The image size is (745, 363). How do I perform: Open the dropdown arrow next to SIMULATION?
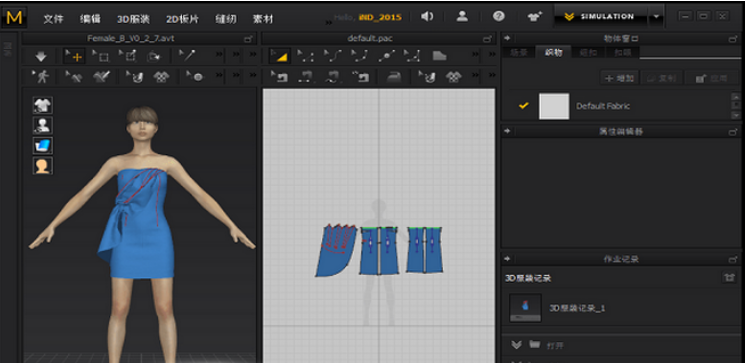click(x=656, y=17)
